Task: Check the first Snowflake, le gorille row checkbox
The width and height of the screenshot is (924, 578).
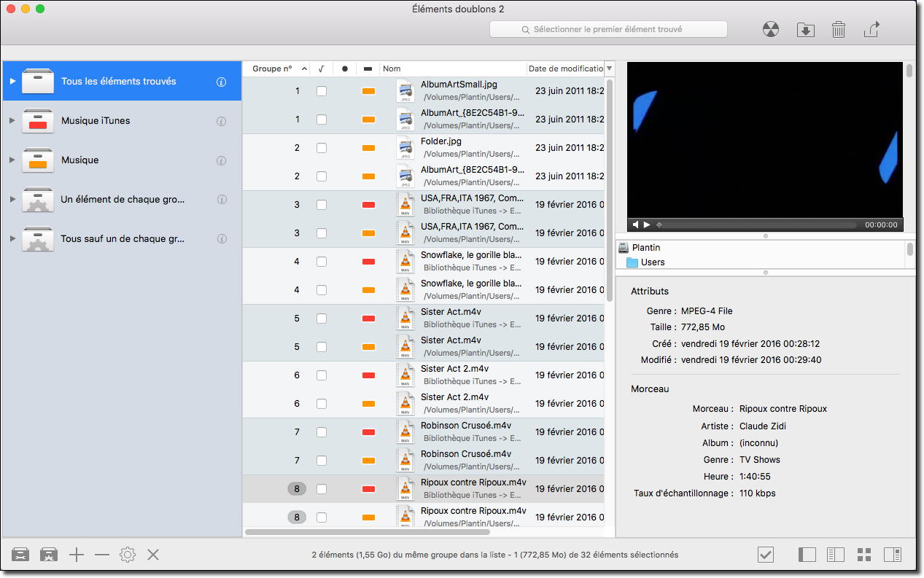Action: click(x=322, y=262)
